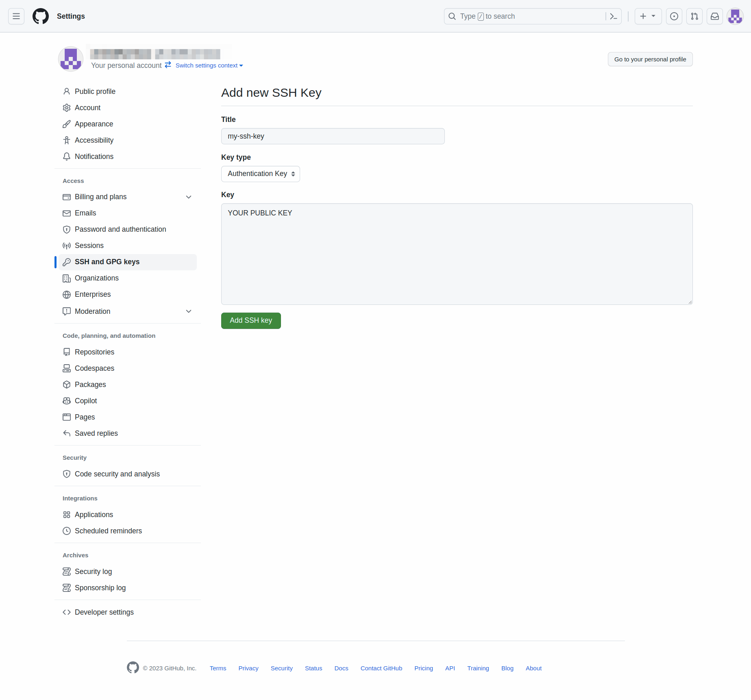Screen dimensions: 751x700
Task: Open Switch settings context menu
Action: 209,65
